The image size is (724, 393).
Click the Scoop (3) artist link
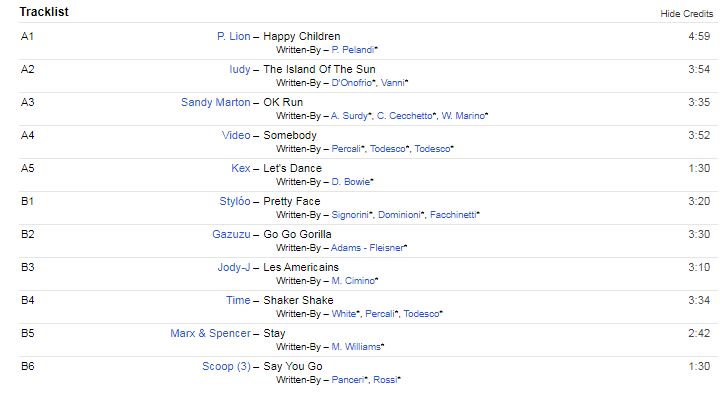pos(226,366)
